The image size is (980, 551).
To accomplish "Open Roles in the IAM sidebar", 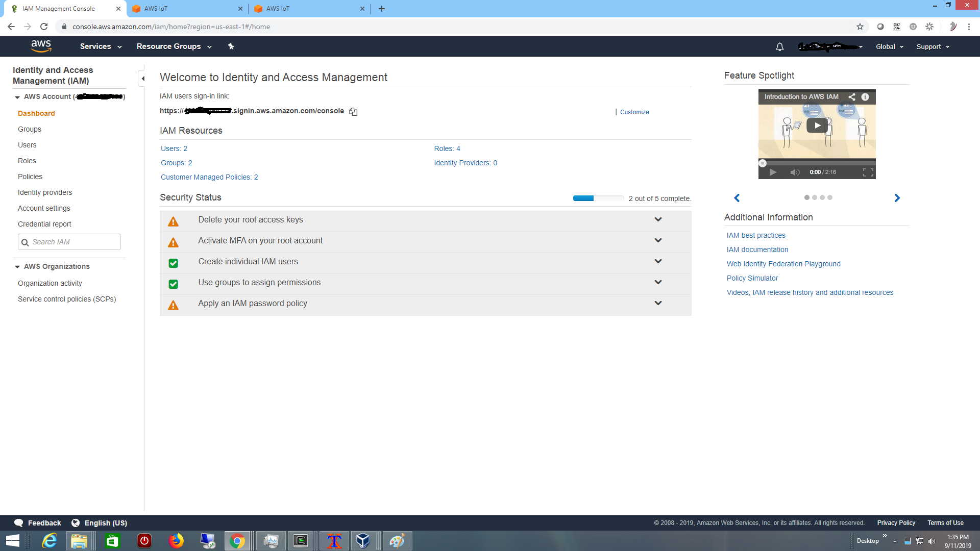I will pos(27,161).
